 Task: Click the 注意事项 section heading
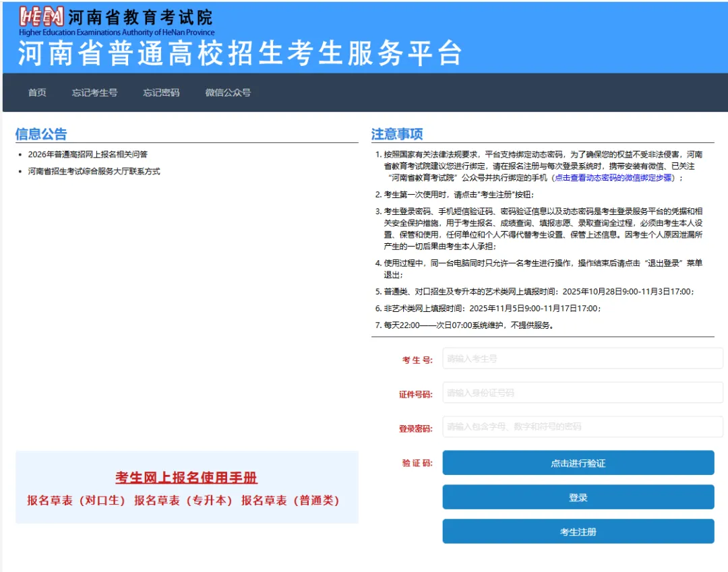coord(397,134)
